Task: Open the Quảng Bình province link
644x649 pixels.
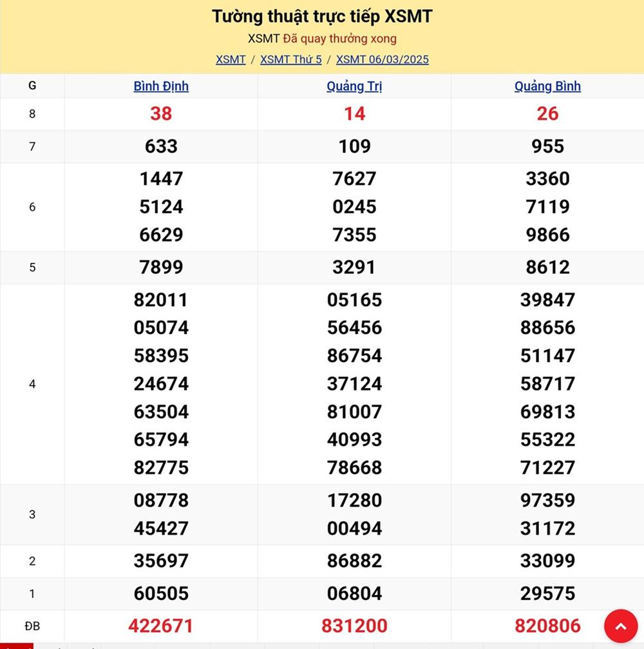Action: coord(547,86)
